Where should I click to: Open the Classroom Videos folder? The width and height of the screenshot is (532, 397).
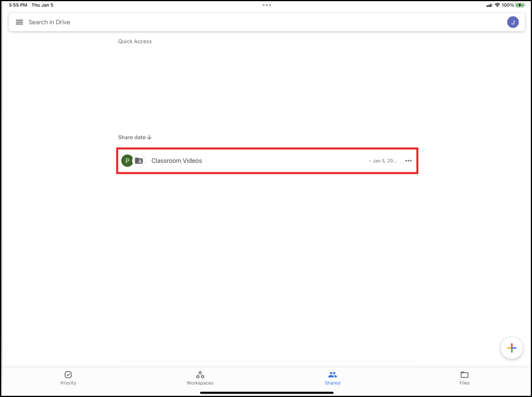267,161
